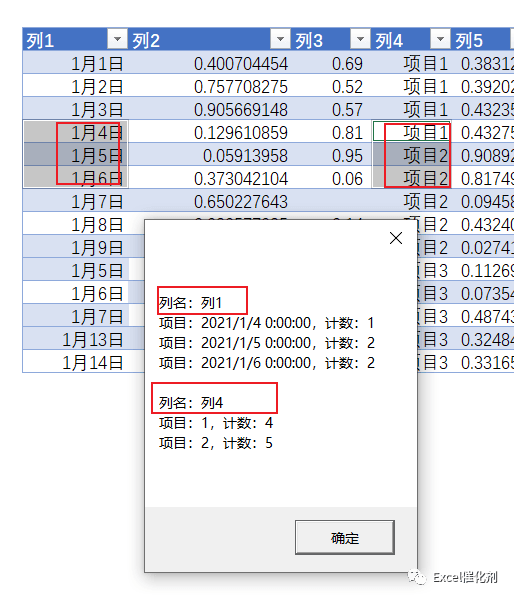This screenshot has height=600, width=514.
Task: Select the cell 0.05913958
Action: pyautogui.click(x=209, y=154)
